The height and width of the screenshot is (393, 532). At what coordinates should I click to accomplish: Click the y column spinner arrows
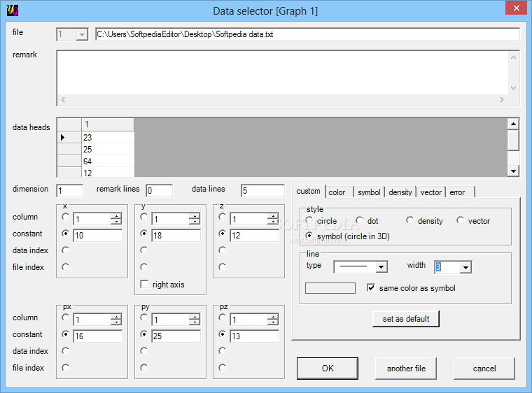tap(195, 219)
